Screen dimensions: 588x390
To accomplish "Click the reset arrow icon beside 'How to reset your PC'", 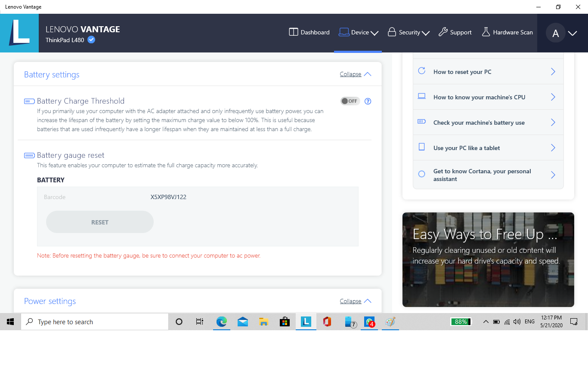I will tap(422, 71).
